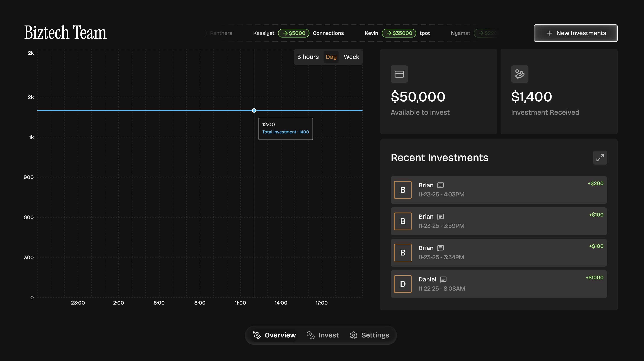Click the 12:00 data point on chart
This screenshot has height=361, width=644.
point(254,111)
